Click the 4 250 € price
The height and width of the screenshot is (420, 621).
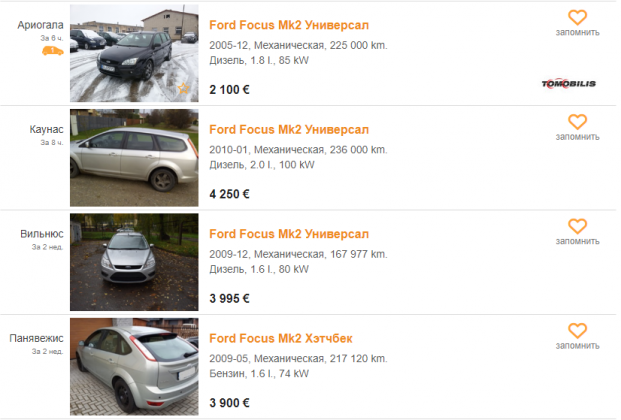(229, 194)
